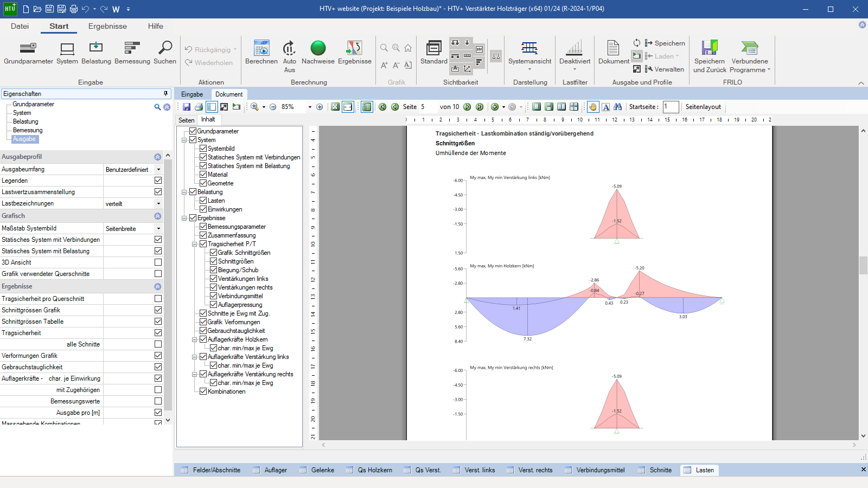Open the Systemansicht display option
Viewport: 868px width, 488px height.
[x=529, y=56]
